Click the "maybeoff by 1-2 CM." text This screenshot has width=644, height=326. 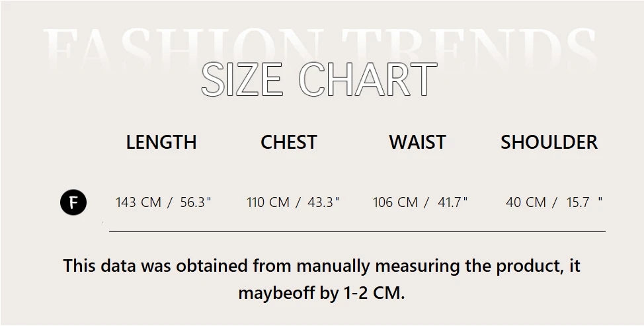[x=321, y=293]
